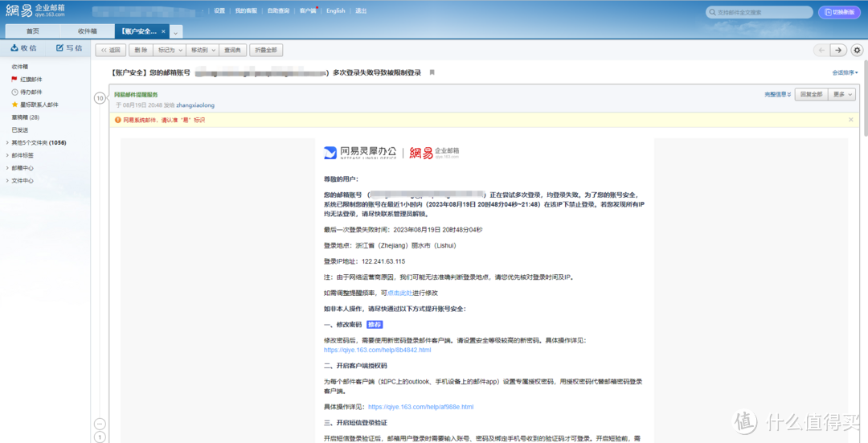Click the 收信 receive mail button
The width and height of the screenshot is (868, 443).
pos(24,48)
